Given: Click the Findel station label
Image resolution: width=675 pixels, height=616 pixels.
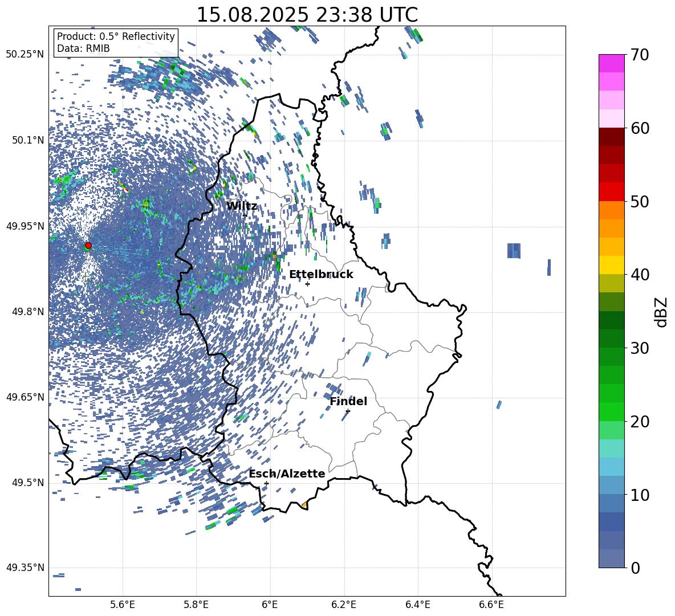Looking at the screenshot, I should click(x=348, y=401).
